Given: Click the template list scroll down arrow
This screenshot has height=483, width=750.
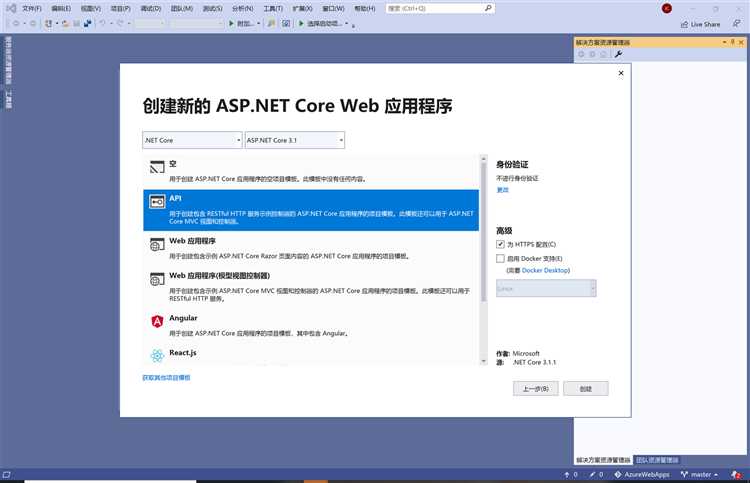Looking at the screenshot, I should click(x=484, y=361).
